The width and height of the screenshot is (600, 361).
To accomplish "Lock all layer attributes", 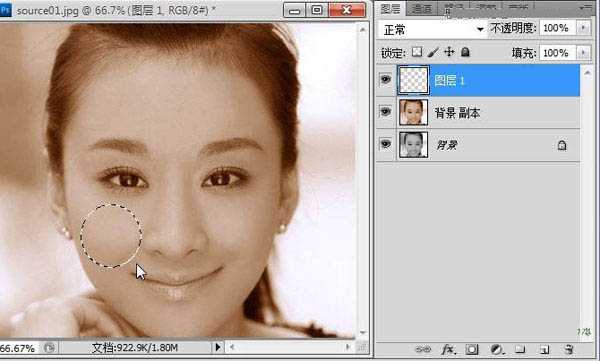I will click(x=465, y=52).
